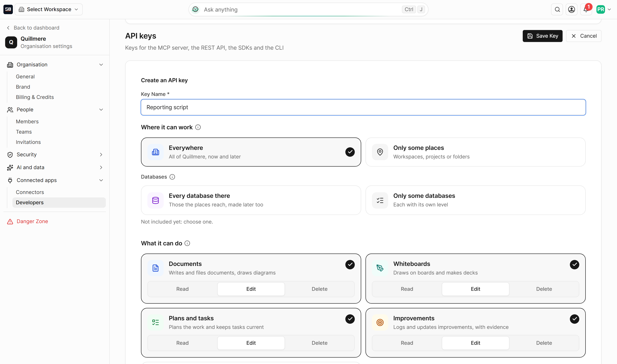This screenshot has width=617, height=364.
Task: Open the account menu chevron beside PR
Action: pyautogui.click(x=609, y=10)
